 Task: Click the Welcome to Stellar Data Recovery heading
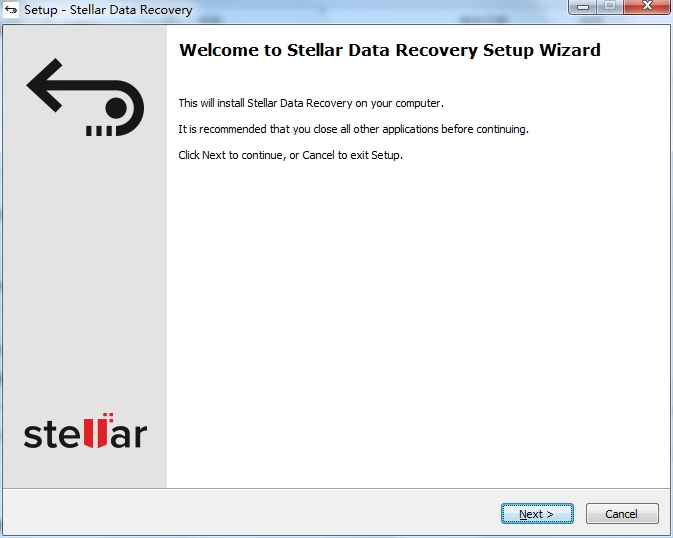(x=390, y=50)
